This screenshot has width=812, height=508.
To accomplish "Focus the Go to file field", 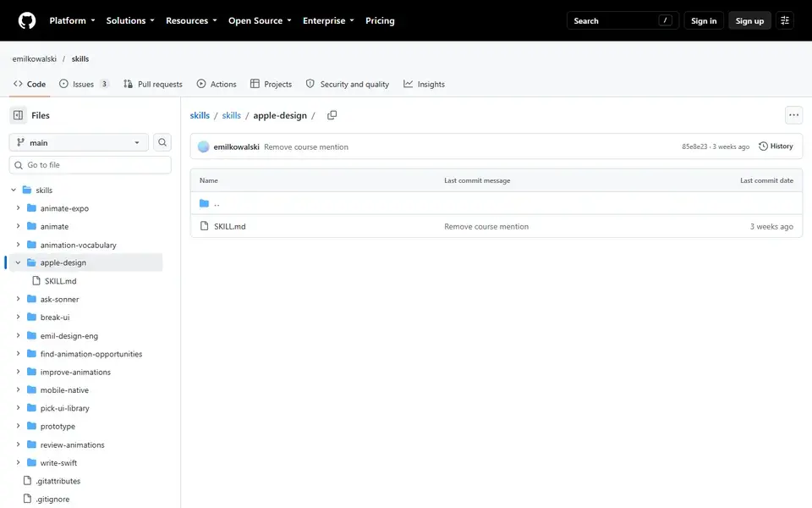I will click(91, 165).
